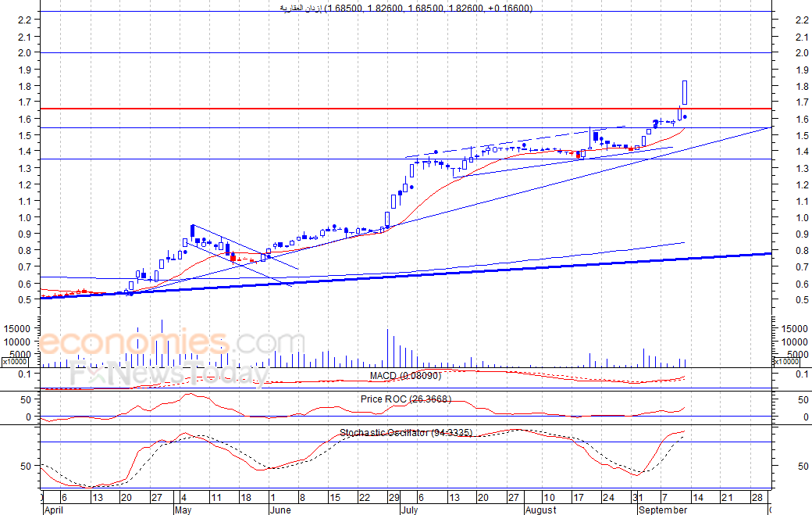Click the tallest volume bar near late June
The image size is (812, 515).
[x=387, y=348]
